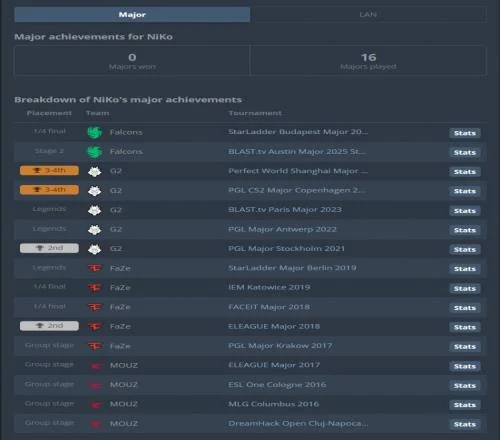The image size is (500, 440).
Task: Click Falcons logo in StarLadder Budapest row
Action: 94,132
